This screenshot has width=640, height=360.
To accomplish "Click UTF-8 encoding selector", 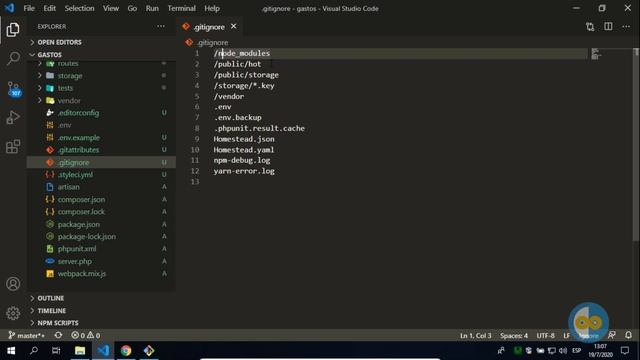I will [x=545, y=336].
